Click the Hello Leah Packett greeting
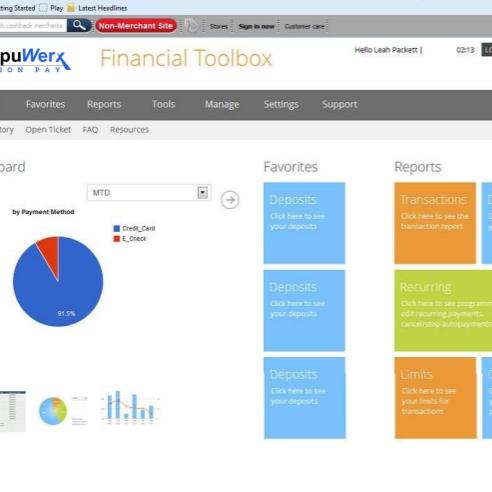This screenshot has width=492, height=492. 386,50
